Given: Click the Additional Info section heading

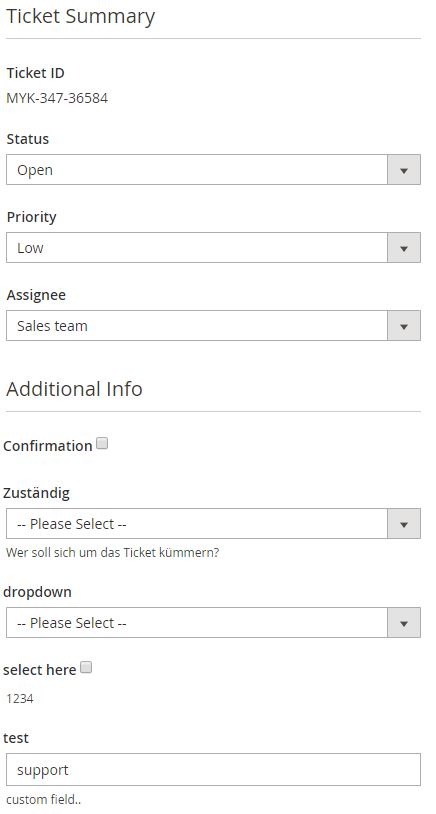Looking at the screenshot, I should click(74, 389).
